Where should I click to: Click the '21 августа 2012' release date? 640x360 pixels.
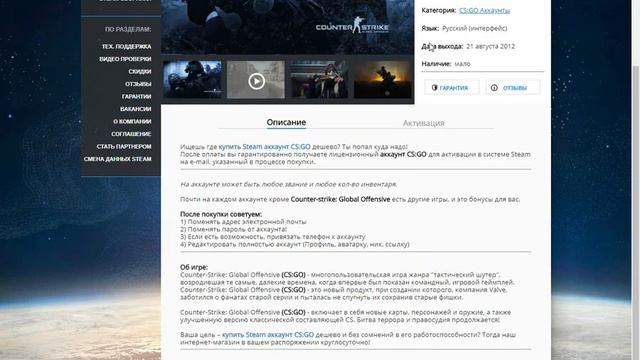[x=490, y=46]
